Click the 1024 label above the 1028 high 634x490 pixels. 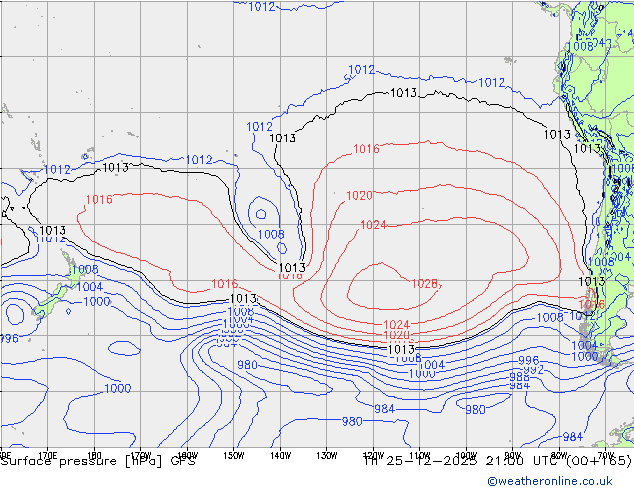coord(373,225)
